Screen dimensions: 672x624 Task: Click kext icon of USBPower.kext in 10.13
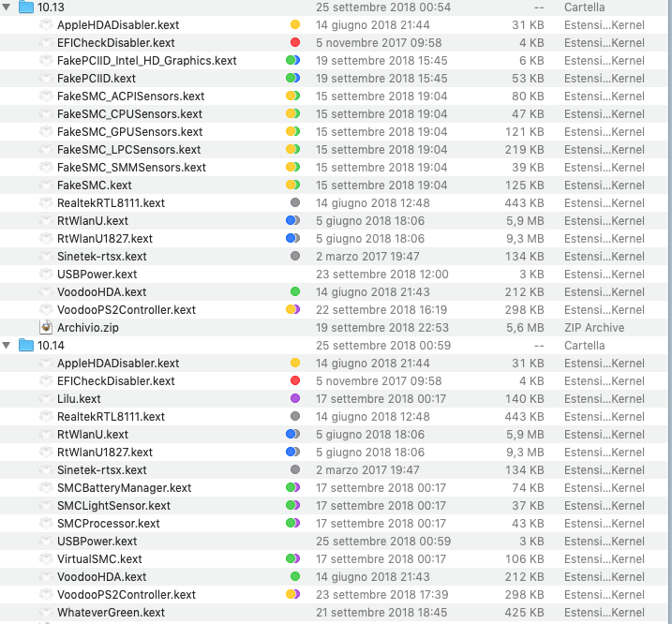[46, 275]
